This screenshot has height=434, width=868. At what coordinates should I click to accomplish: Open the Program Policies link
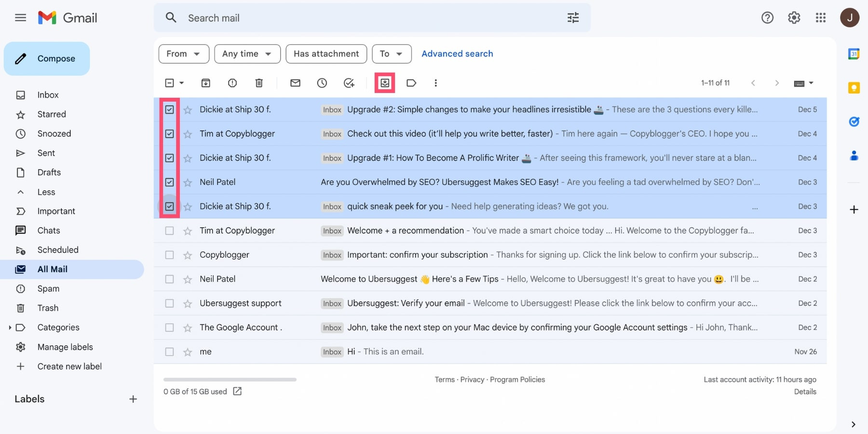pyautogui.click(x=517, y=380)
